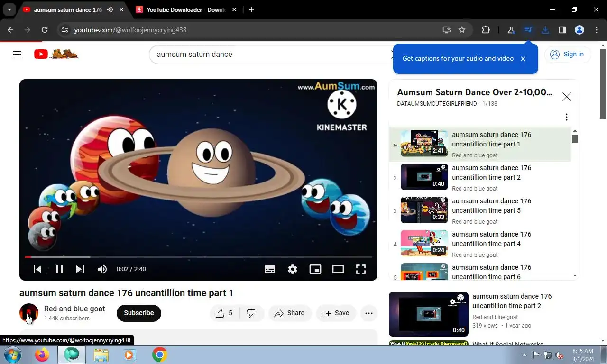Show hidden system tray icons
The height and width of the screenshot is (364, 607).
coord(524,355)
